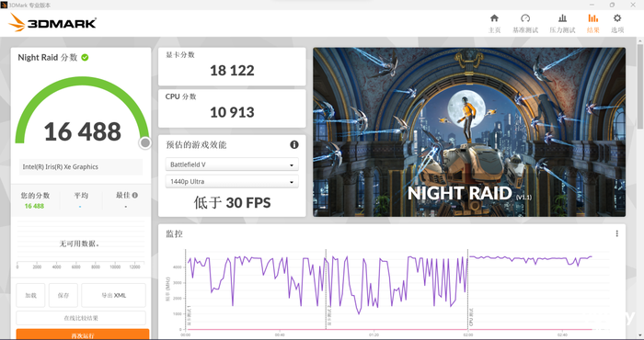Click the Save (保存) button
Image resolution: width=644 pixels, height=340 pixels.
tap(63, 295)
